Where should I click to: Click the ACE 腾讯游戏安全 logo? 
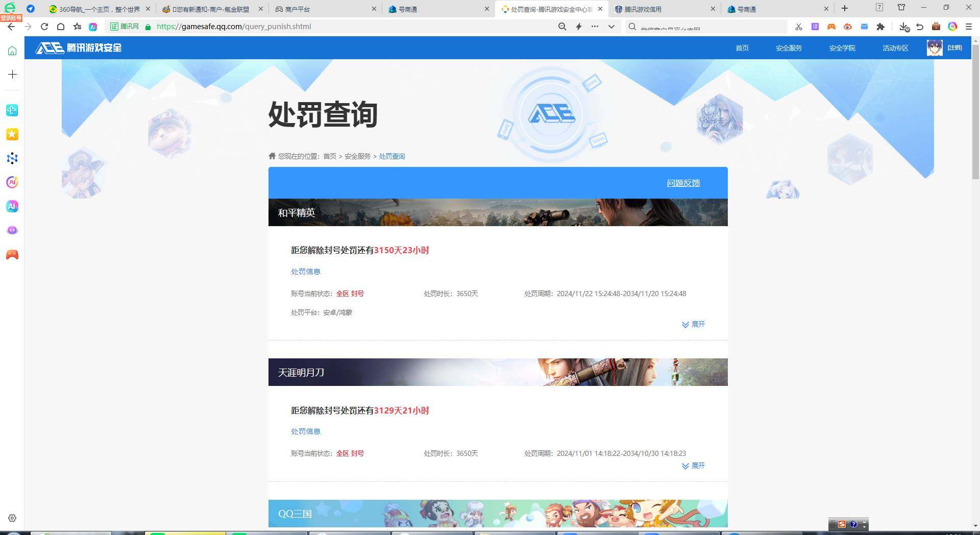(78, 47)
